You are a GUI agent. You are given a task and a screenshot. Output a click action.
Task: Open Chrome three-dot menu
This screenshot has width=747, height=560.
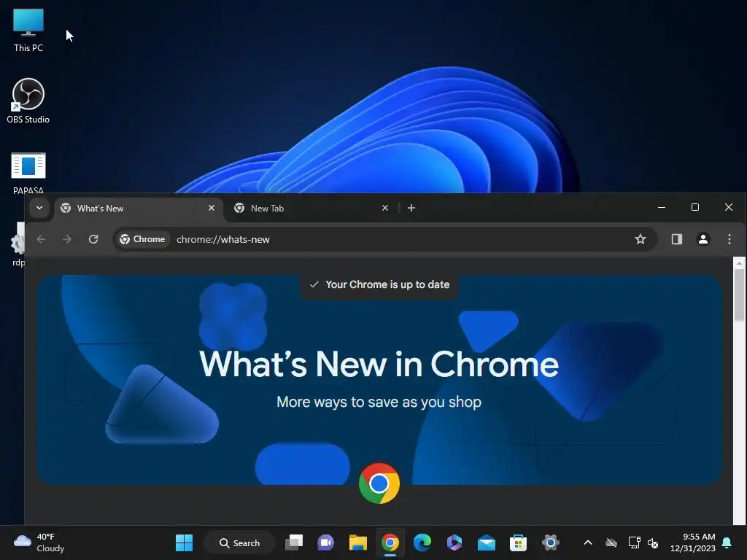point(729,239)
